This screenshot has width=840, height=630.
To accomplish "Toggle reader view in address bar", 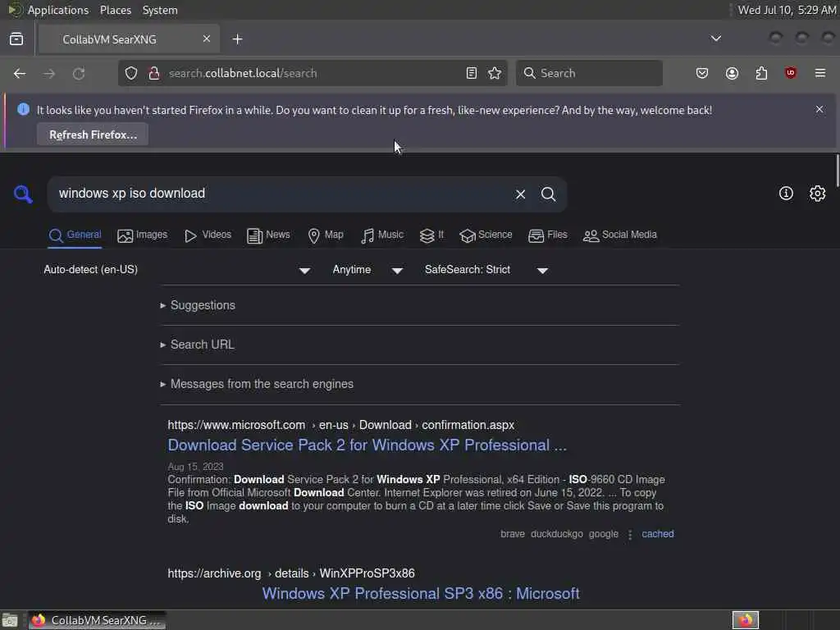I will [472, 73].
